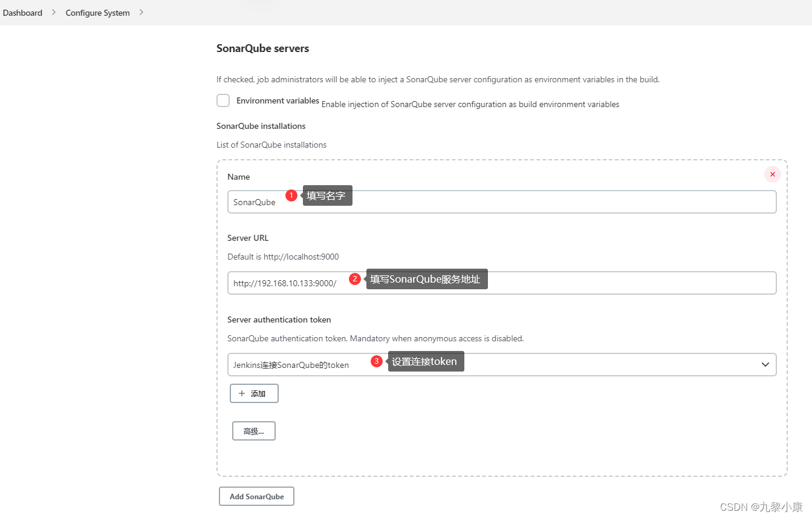812x518 pixels.
Task: Click annotation marker 2 beside Server URL
Action: [354, 279]
